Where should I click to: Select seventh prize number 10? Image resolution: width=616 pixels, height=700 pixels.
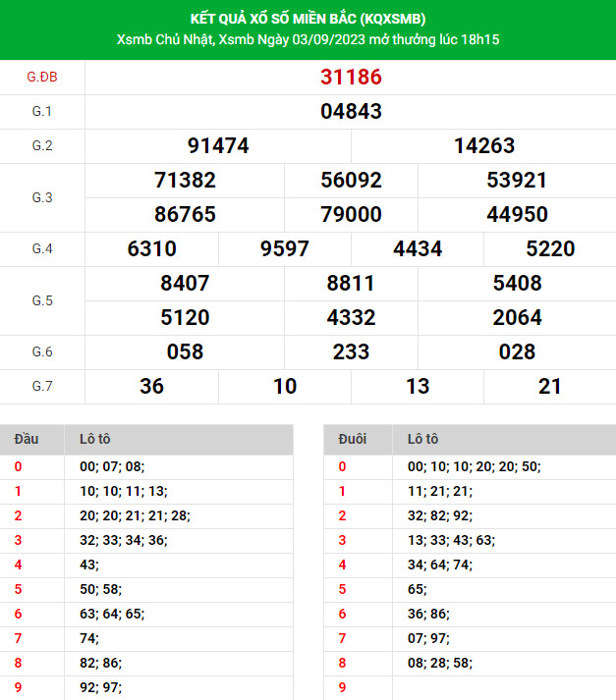coord(285,386)
